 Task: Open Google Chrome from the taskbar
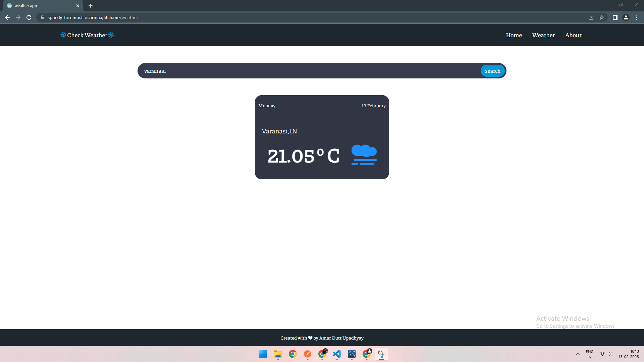(292, 354)
